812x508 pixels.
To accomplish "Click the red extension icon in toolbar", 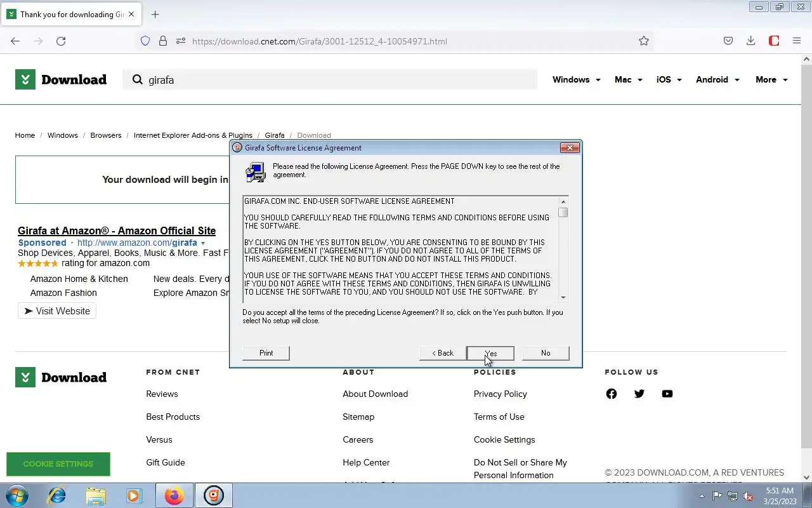I will 774,41.
